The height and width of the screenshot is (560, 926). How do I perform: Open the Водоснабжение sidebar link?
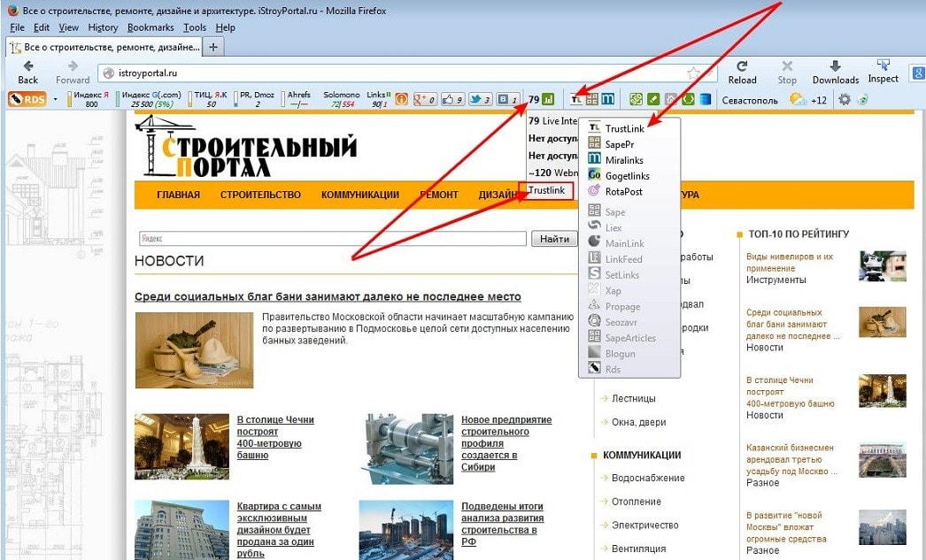(648, 478)
